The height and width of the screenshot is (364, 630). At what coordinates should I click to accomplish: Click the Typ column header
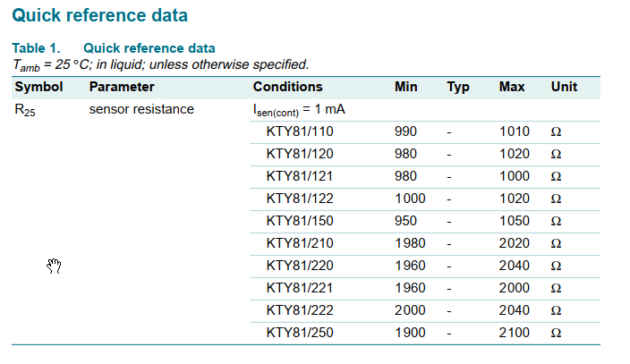pos(458,87)
